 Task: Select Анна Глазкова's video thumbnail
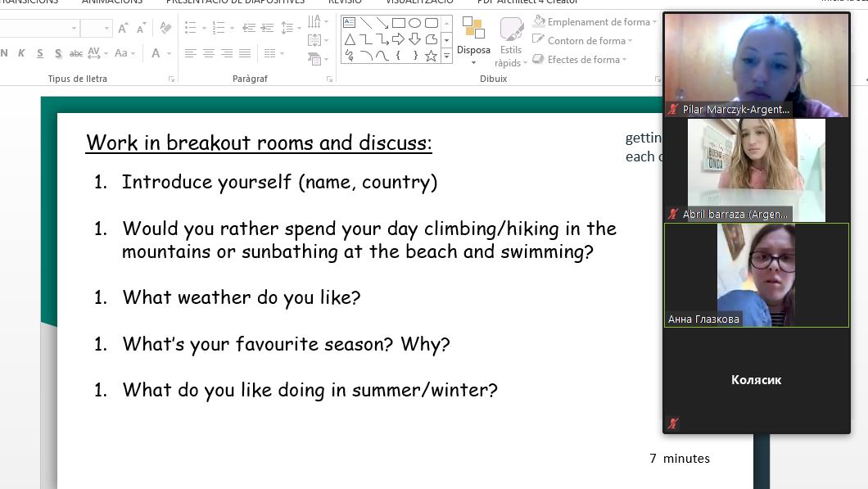756,275
